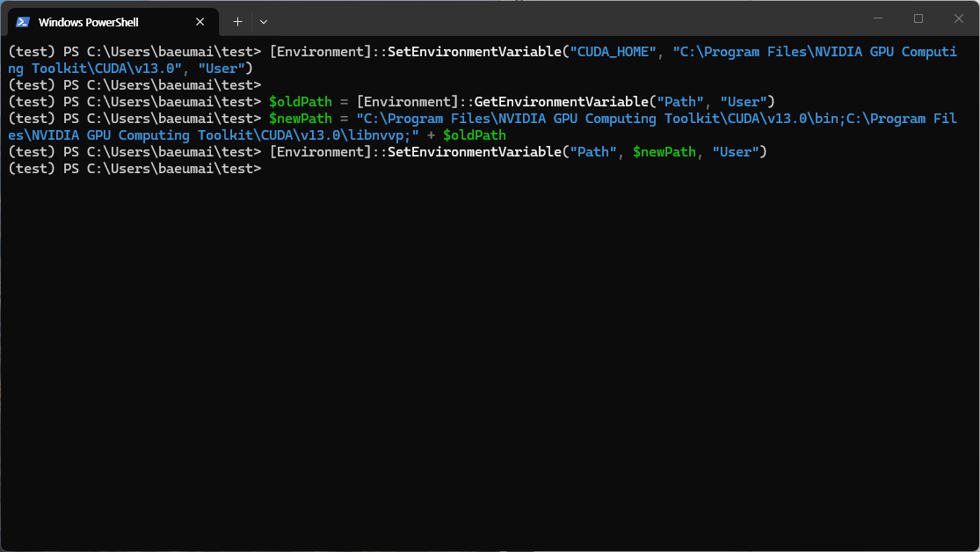Click the $newPath variable in green text

[301, 118]
